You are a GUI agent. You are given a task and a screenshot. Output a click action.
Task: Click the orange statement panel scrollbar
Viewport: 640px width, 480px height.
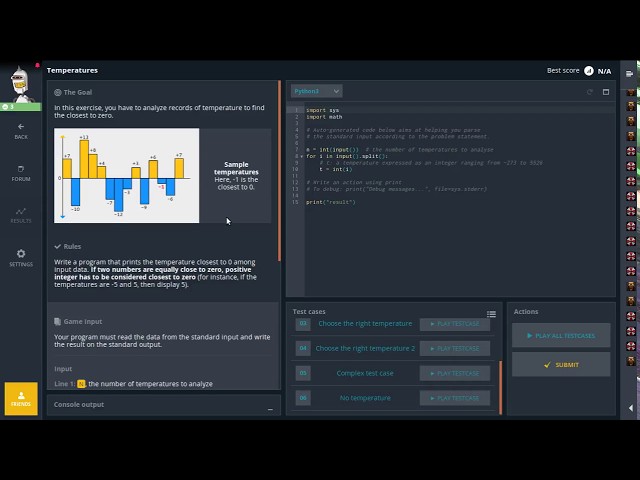pyautogui.click(x=279, y=171)
